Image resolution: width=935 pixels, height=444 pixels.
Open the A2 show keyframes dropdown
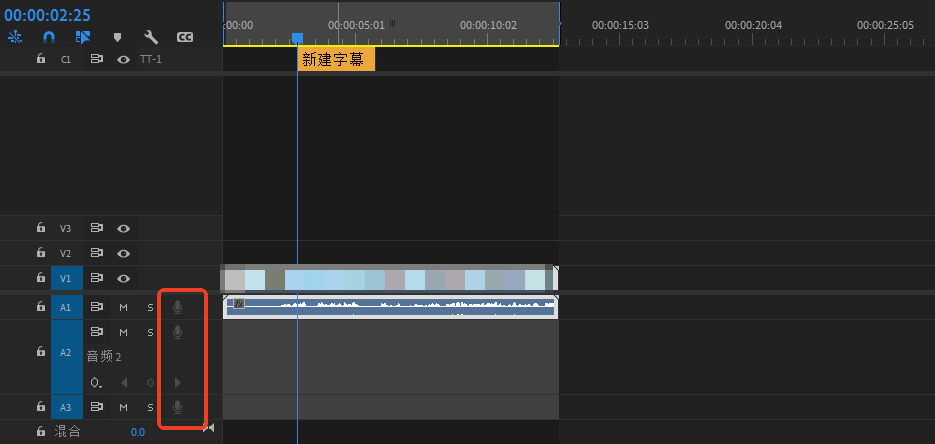tap(96, 382)
